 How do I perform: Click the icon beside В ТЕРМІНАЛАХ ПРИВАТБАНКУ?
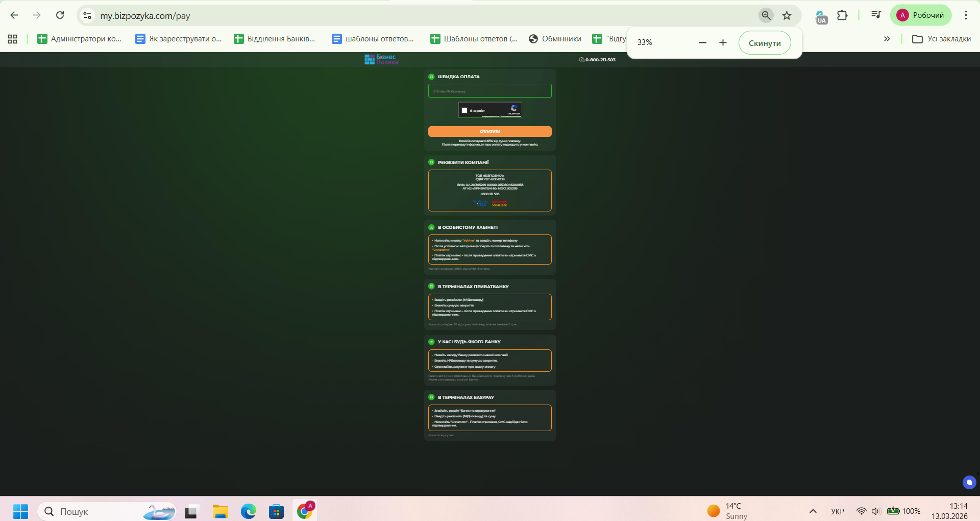tap(431, 287)
